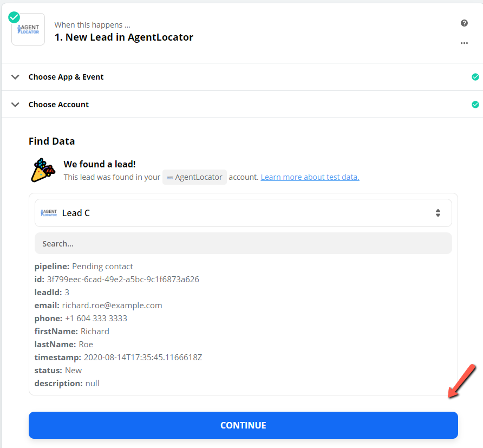This screenshot has width=483, height=448.
Task: Click the blue CONTINUE button
Action: coord(243,425)
